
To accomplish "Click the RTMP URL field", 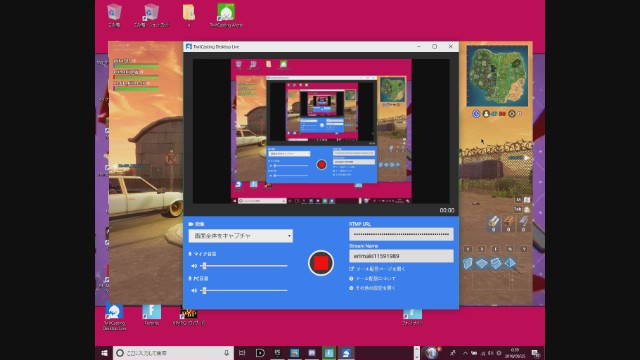I will (x=401, y=234).
